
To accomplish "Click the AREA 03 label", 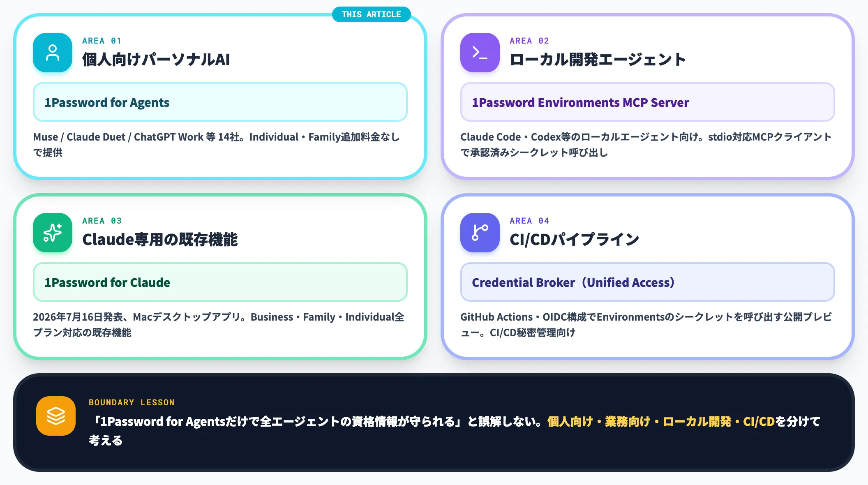I will pos(102,221).
